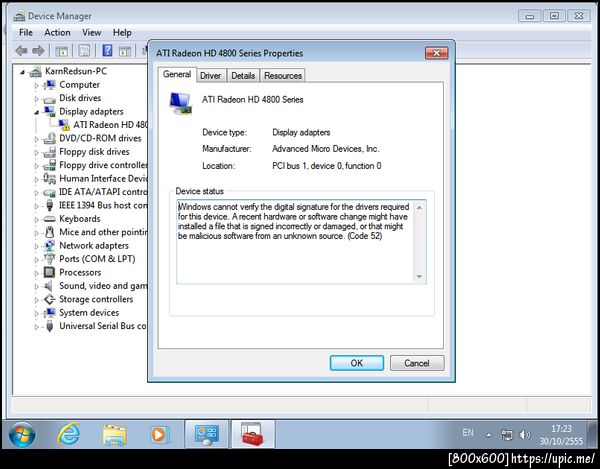Switch to the Details tab
This screenshot has height=469, width=600.
[243, 76]
